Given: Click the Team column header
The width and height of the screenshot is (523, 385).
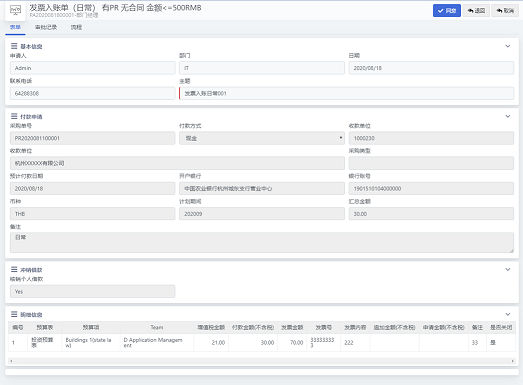Looking at the screenshot, I should pyautogui.click(x=157, y=328).
